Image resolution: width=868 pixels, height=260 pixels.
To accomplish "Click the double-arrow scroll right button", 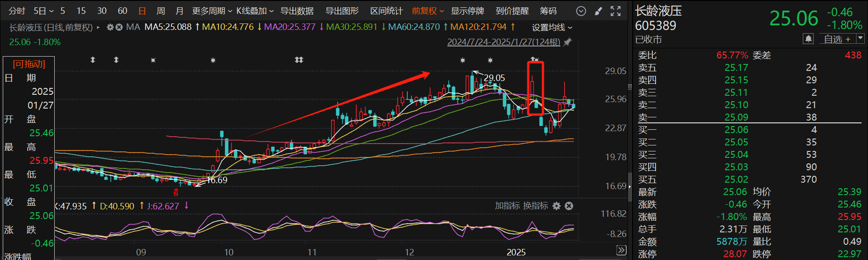I will [621, 250].
